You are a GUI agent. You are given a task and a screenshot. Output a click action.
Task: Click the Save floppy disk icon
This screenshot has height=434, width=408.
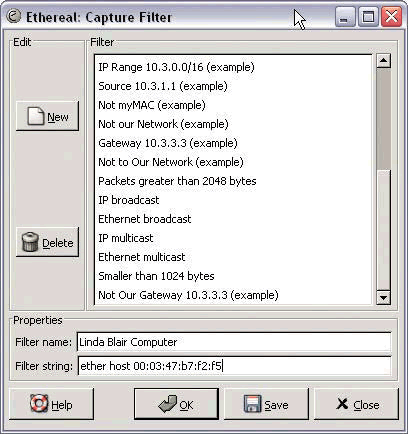point(252,404)
